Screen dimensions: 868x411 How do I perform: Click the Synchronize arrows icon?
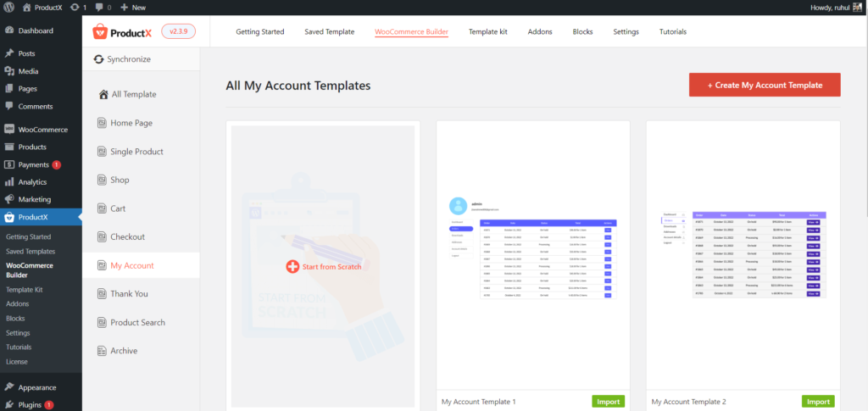pyautogui.click(x=99, y=59)
